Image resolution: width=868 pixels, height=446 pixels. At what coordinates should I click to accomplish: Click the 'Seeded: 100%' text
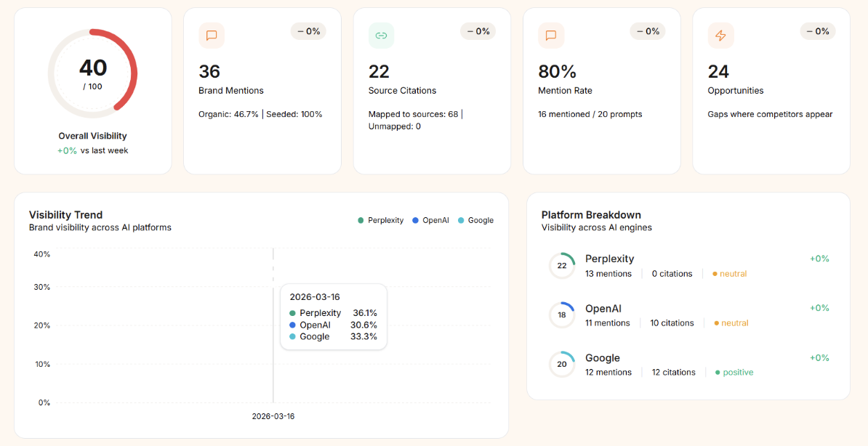(x=294, y=114)
